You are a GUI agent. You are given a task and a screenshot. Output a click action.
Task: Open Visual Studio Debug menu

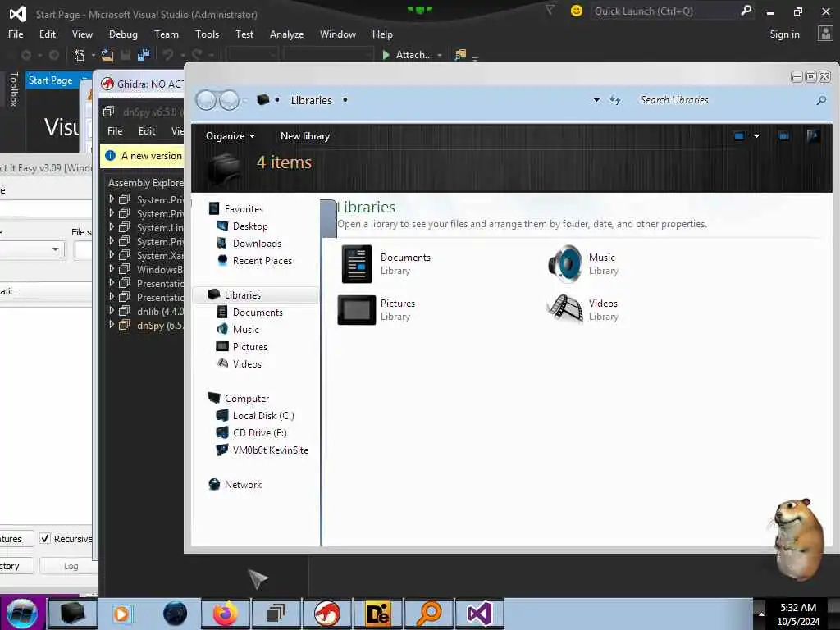point(123,34)
